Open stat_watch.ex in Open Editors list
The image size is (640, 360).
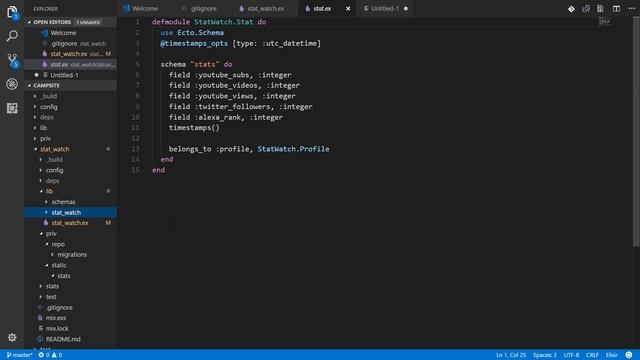69,54
